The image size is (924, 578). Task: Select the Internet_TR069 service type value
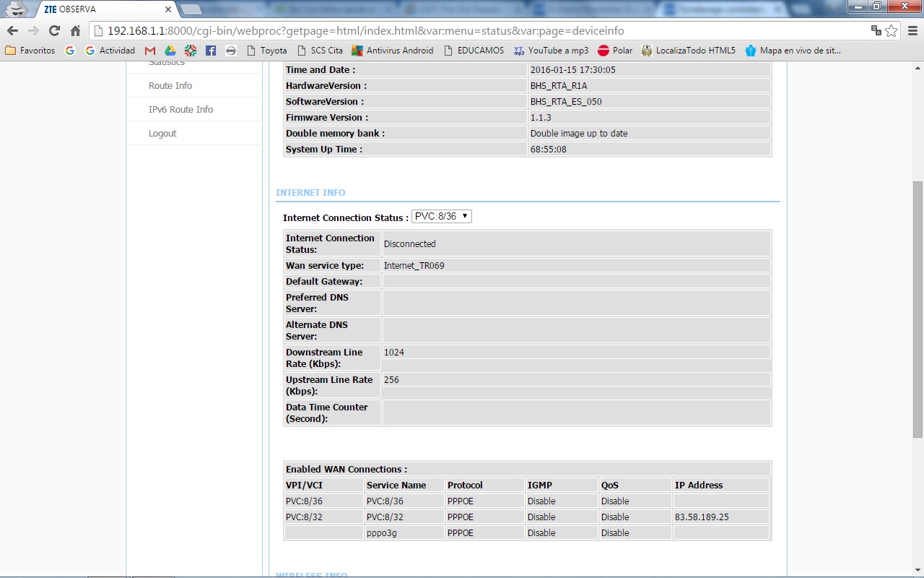pos(414,266)
